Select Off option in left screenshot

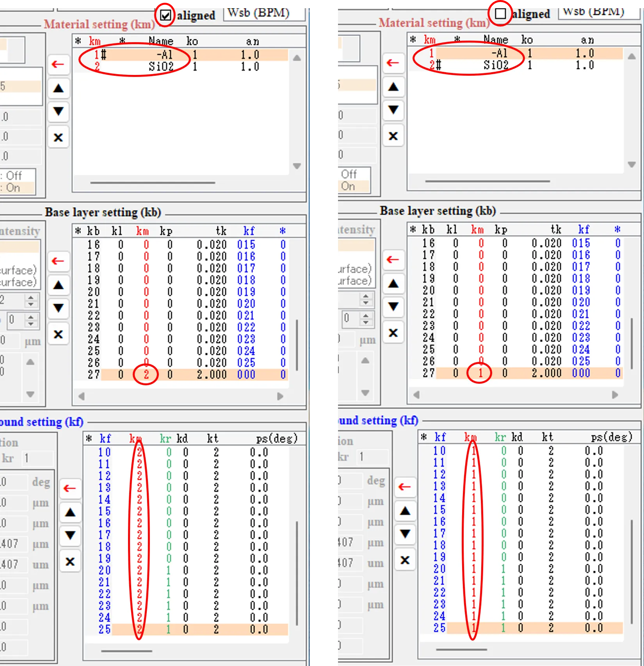click(x=16, y=176)
